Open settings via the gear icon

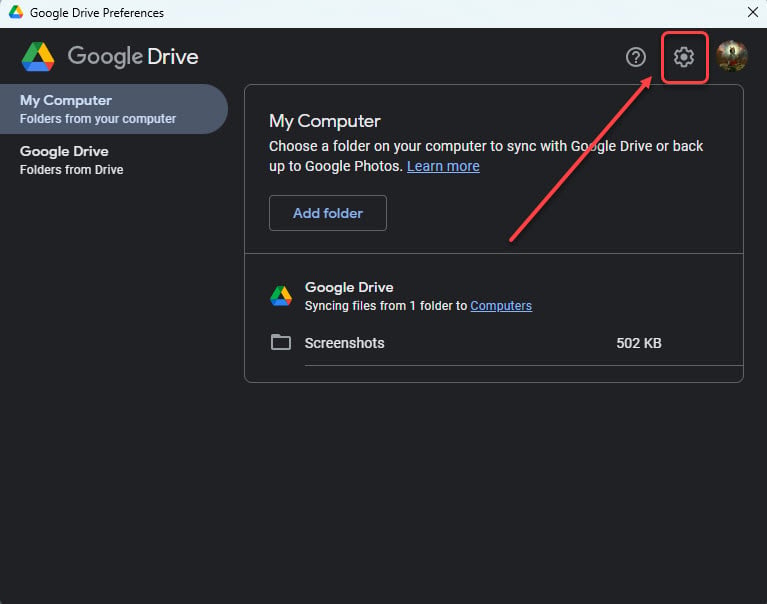click(683, 57)
